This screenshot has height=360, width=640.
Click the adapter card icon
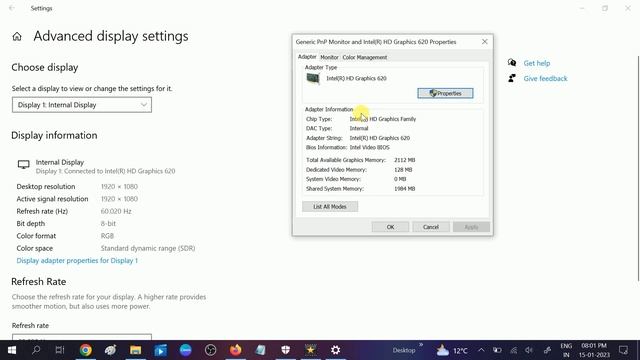[x=313, y=78]
